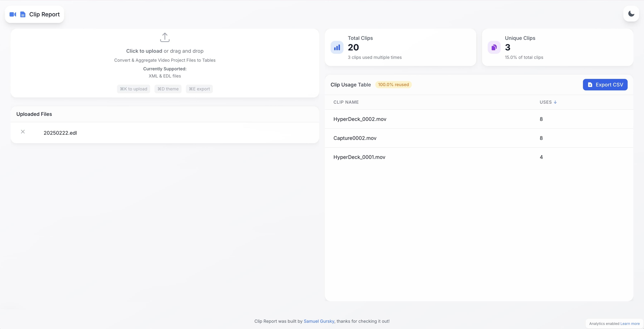
Task: Click the document icon beside the Clip Report title
Action: tap(23, 14)
